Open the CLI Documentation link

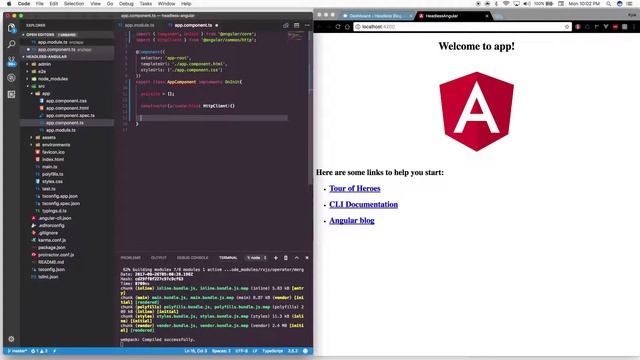(363, 204)
